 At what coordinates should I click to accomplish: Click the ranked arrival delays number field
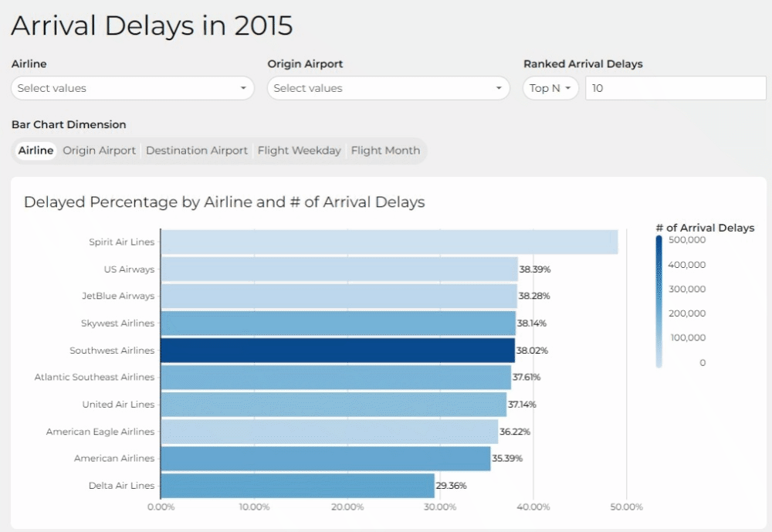click(675, 88)
